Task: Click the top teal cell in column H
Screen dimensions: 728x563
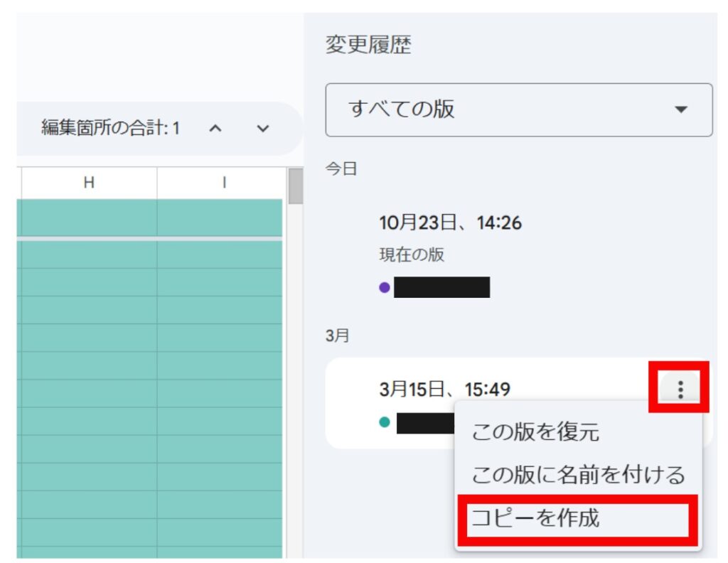Action: coord(89,218)
